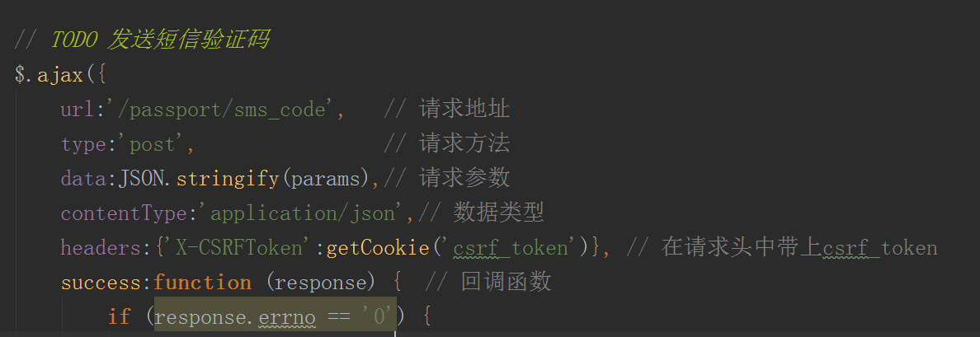
Task: Click the response parameter in function signature
Action: [x=321, y=283]
